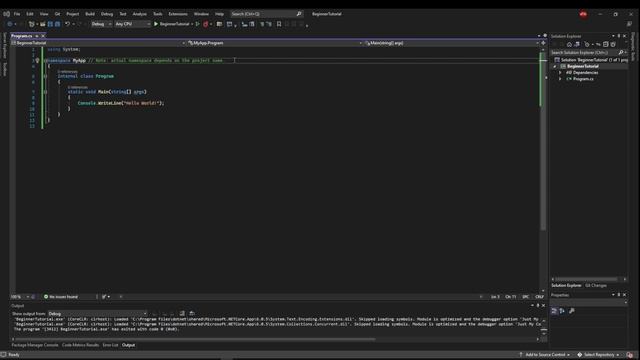Open the Main(string[] args) member dropdown

pos(452,43)
